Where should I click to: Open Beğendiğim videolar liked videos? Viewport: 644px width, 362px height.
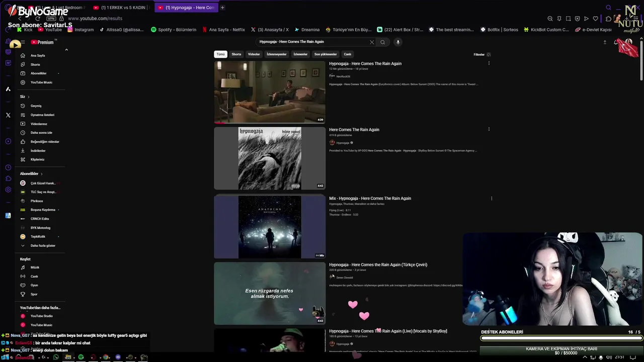point(44,142)
